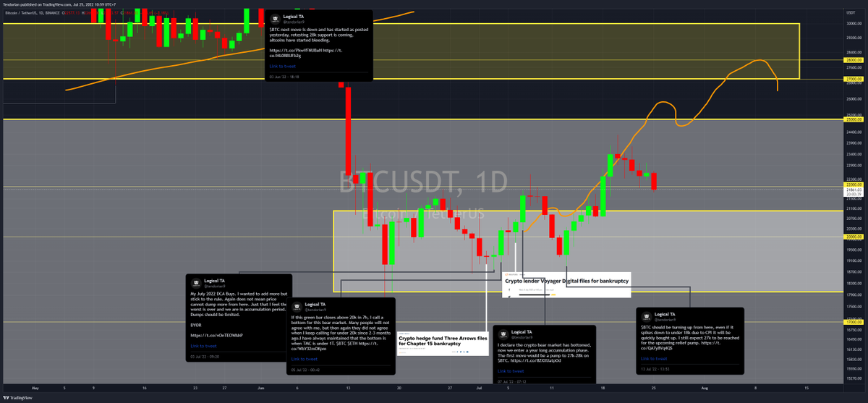Click 'Jun' on the time axis
The width and height of the screenshot is (868, 403).
click(x=260, y=388)
